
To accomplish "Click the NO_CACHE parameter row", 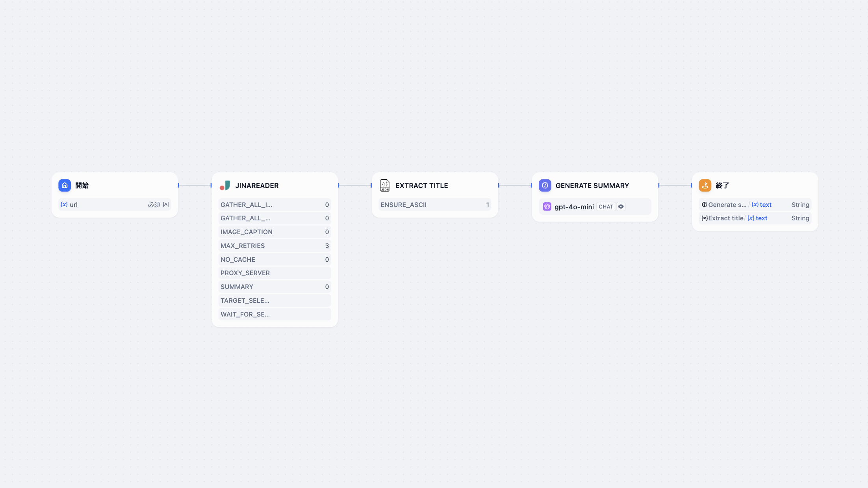I will [x=274, y=259].
